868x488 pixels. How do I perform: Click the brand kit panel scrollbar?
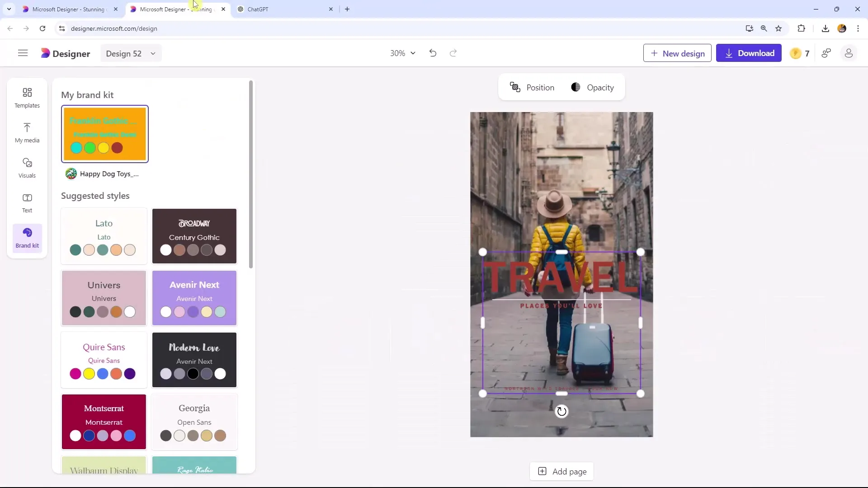251,174
